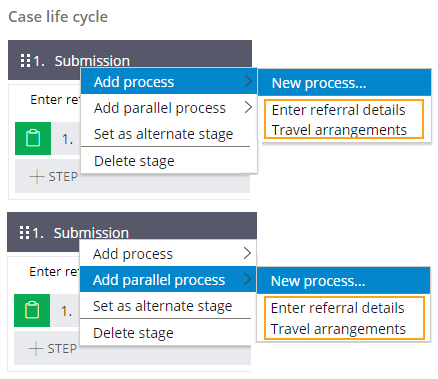
Task: Click the drag handle icon of upper Submission stage
Action: pyautogui.click(x=25, y=61)
